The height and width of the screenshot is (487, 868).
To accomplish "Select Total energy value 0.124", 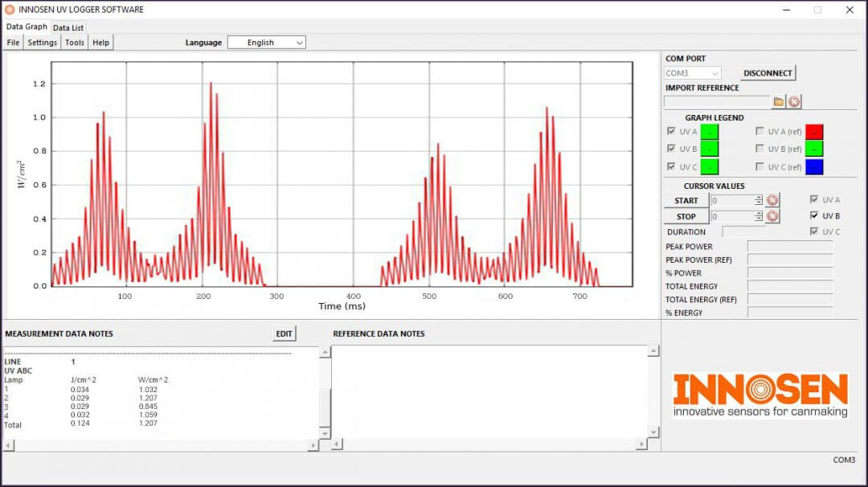I will tap(80, 424).
